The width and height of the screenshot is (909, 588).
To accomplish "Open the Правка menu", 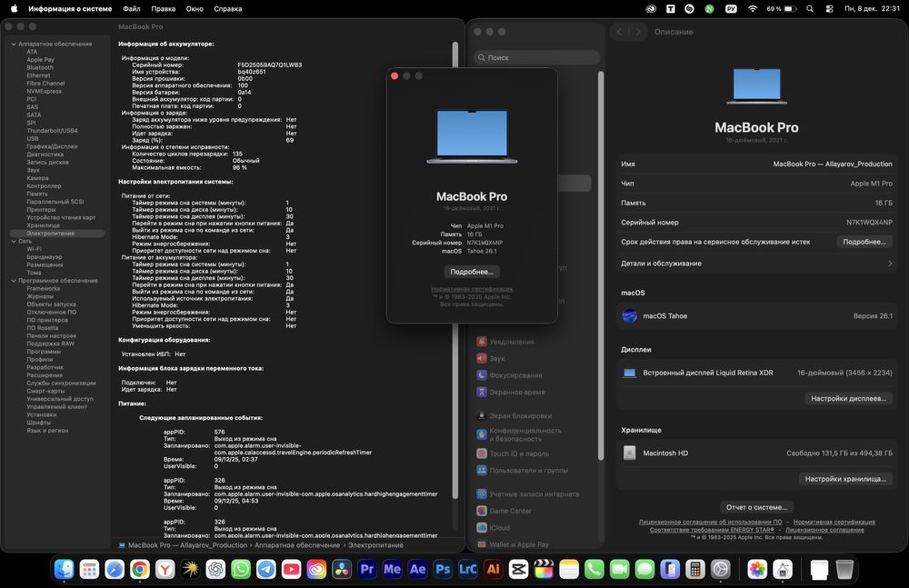I will 164,9.
